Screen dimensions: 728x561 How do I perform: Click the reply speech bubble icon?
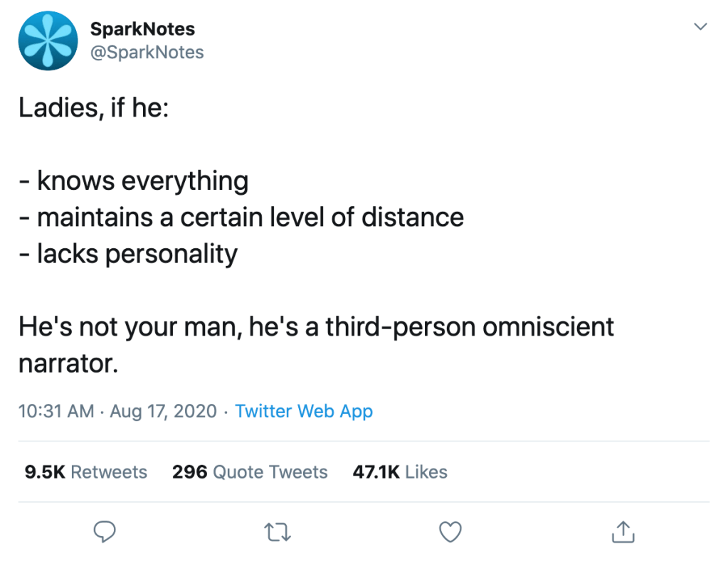click(105, 530)
